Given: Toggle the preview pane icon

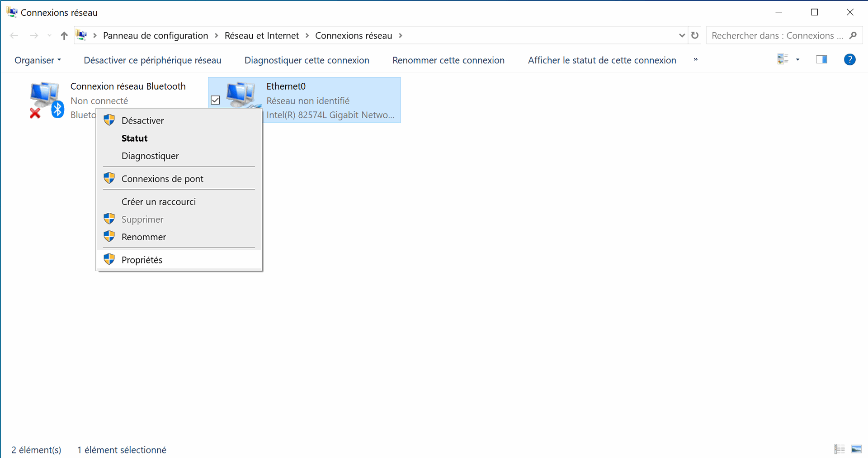Looking at the screenshot, I should (821, 60).
